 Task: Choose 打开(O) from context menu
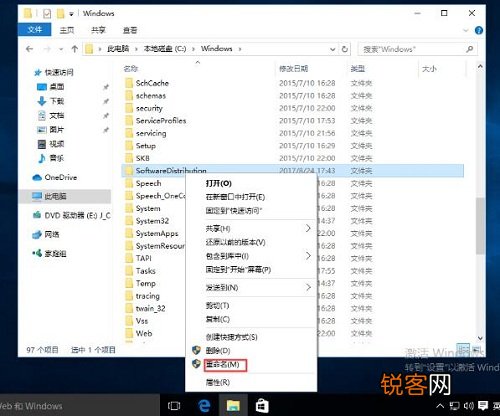click(x=218, y=183)
